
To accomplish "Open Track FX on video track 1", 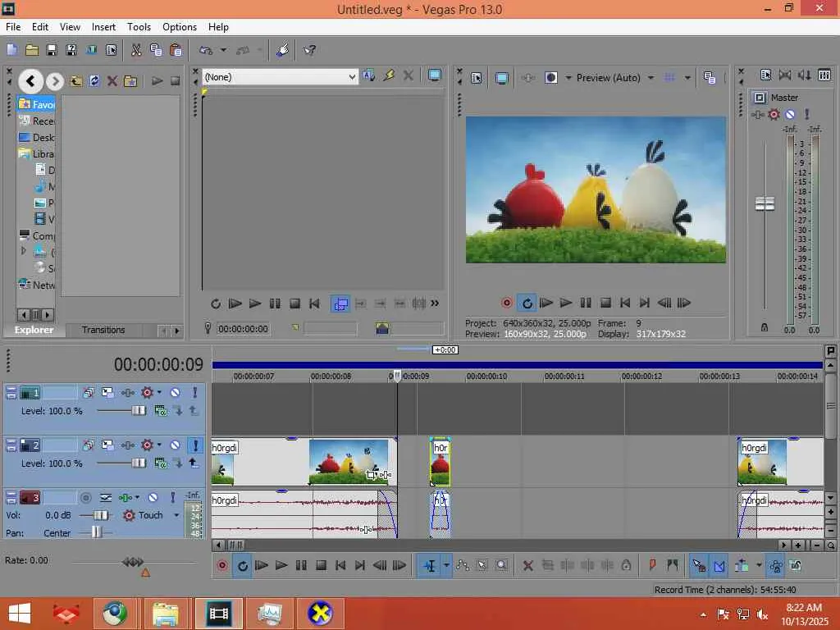I will click(x=148, y=393).
